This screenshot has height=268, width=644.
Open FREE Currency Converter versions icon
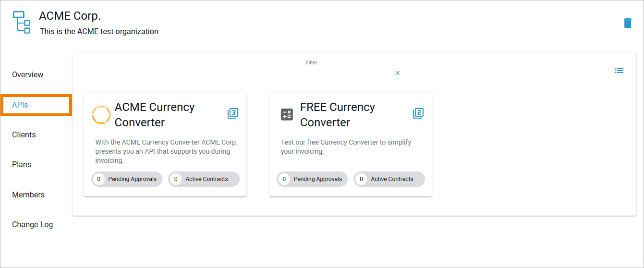418,113
